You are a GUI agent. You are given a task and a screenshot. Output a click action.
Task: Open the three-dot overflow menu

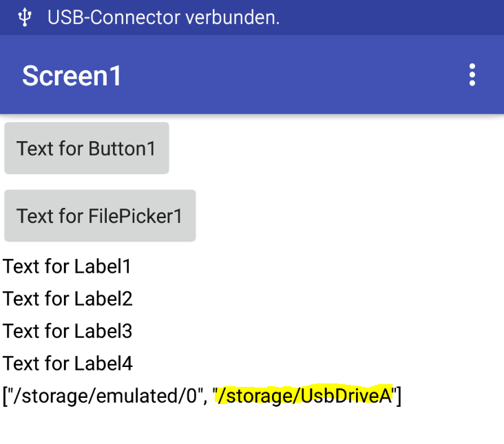(x=472, y=75)
